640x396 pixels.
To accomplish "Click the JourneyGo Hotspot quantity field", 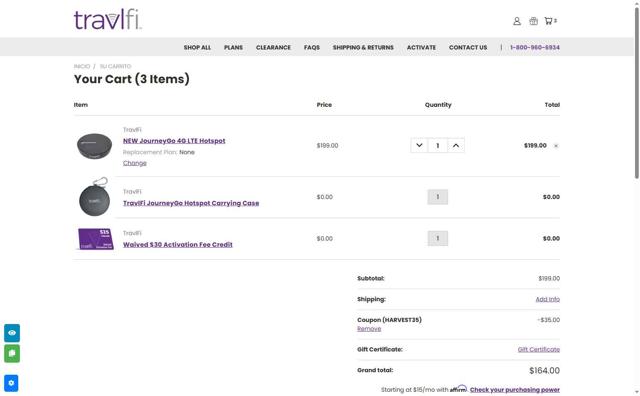I will pyautogui.click(x=438, y=145).
